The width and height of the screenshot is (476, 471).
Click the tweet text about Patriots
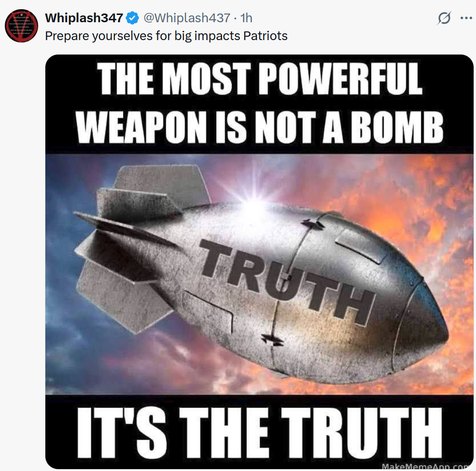(x=166, y=36)
